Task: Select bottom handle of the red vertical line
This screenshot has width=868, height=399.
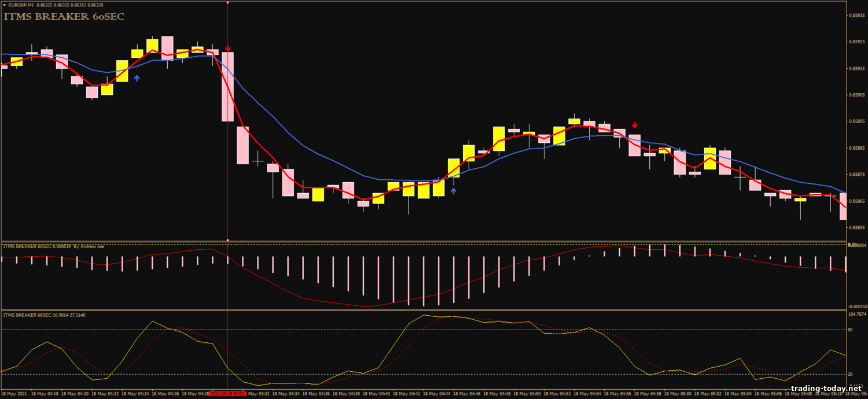Action: coord(227,240)
